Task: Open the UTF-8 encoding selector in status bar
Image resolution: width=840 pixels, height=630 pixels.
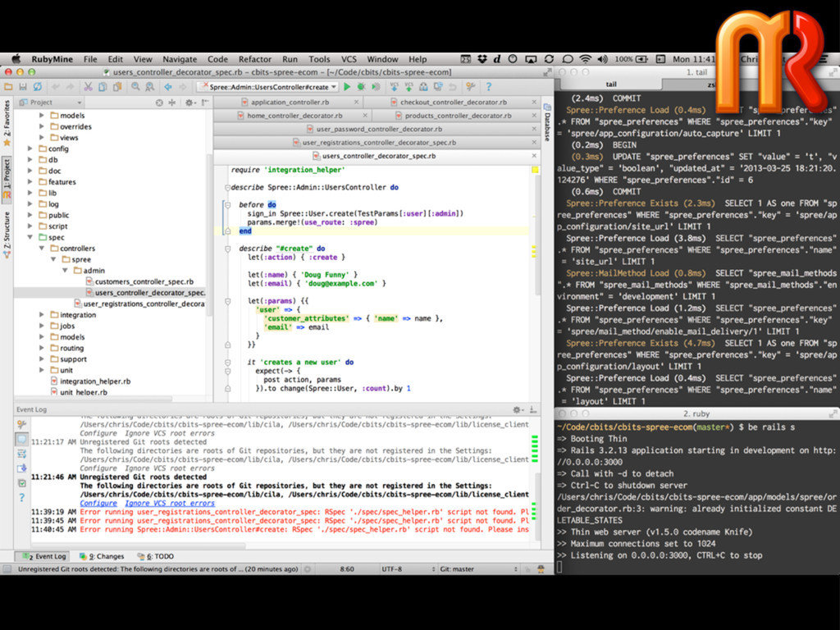Action: point(407,569)
